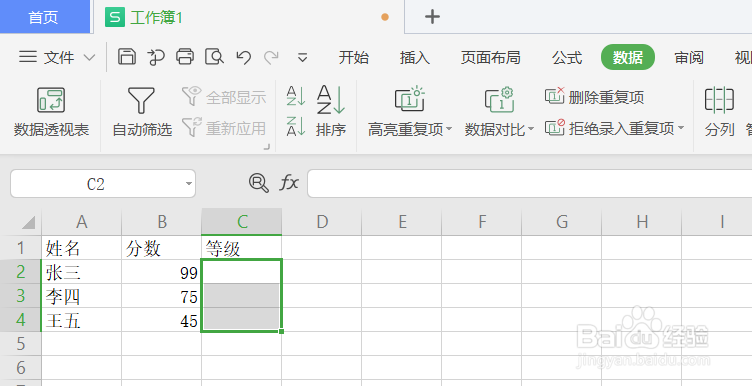Click 拒绝录入重复项 button
Viewport: 752px width, 386px height.
[610, 128]
